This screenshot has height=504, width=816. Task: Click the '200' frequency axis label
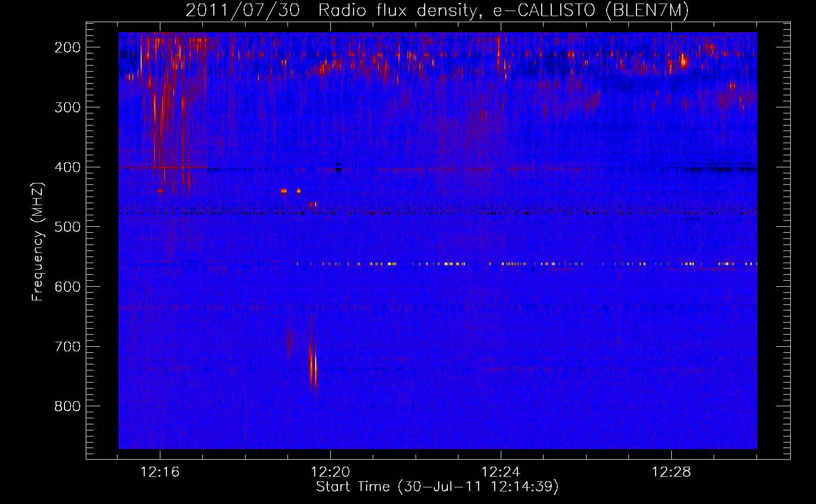[x=68, y=47]
